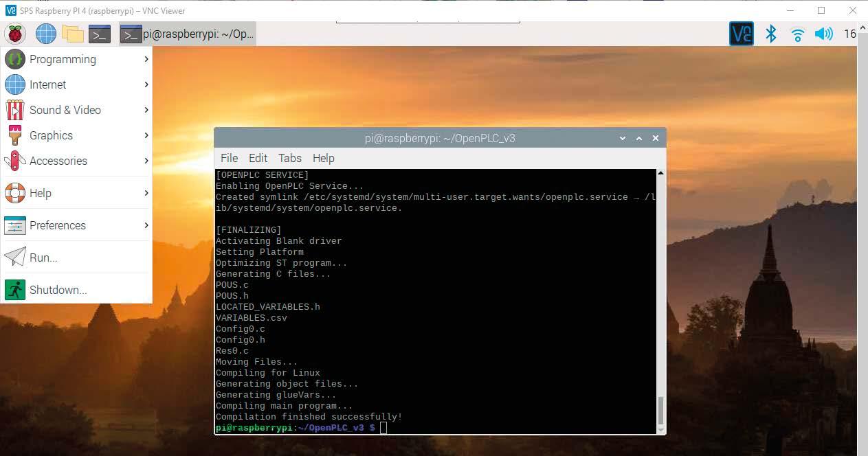Iconify the terminal using the down-chevron button
868x456 pixels.
click(x=623, y=138)
